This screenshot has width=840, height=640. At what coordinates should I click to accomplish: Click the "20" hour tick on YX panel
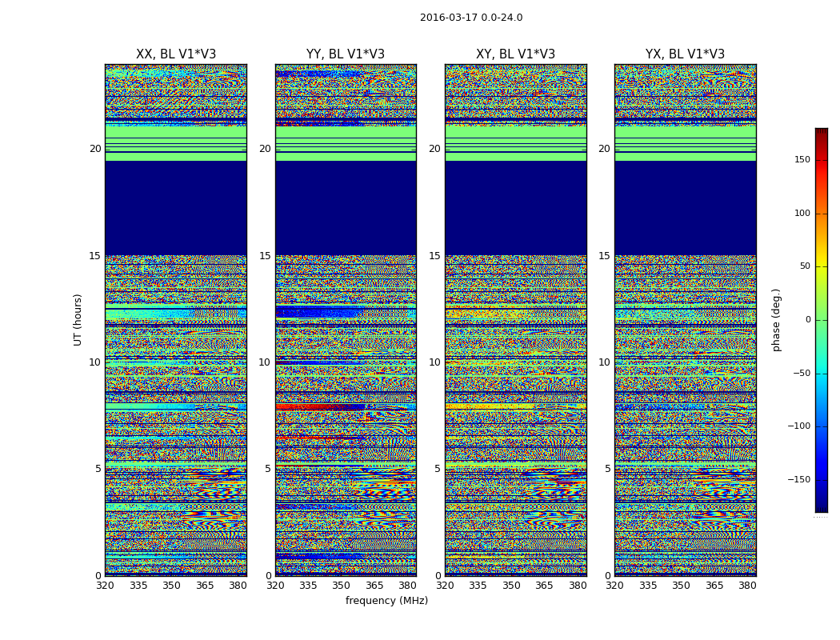coord(605,149)
